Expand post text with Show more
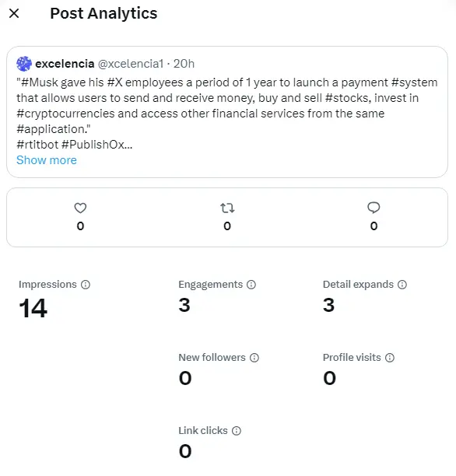This screenshot has width=456, height=476. click(x=47, y=160)
